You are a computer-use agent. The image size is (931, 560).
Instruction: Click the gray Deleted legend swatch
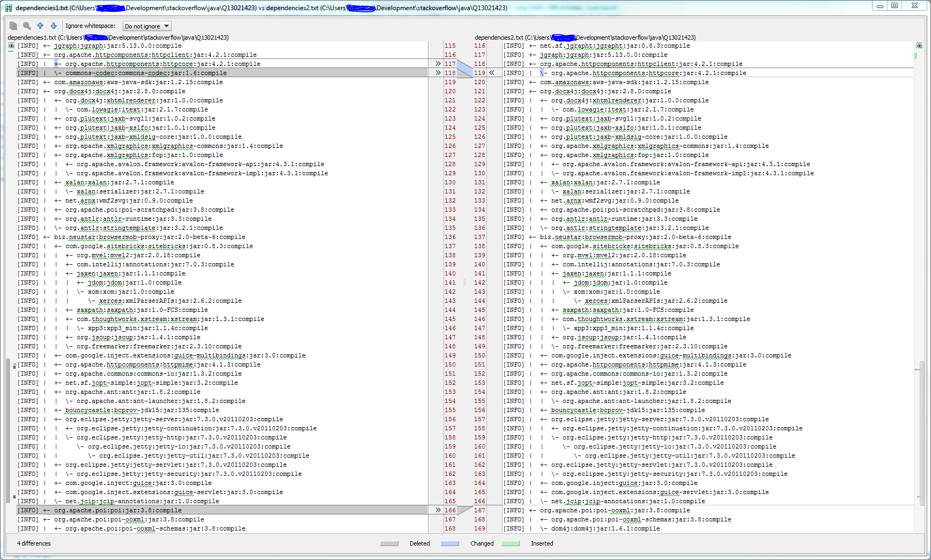tap(389, 543)
